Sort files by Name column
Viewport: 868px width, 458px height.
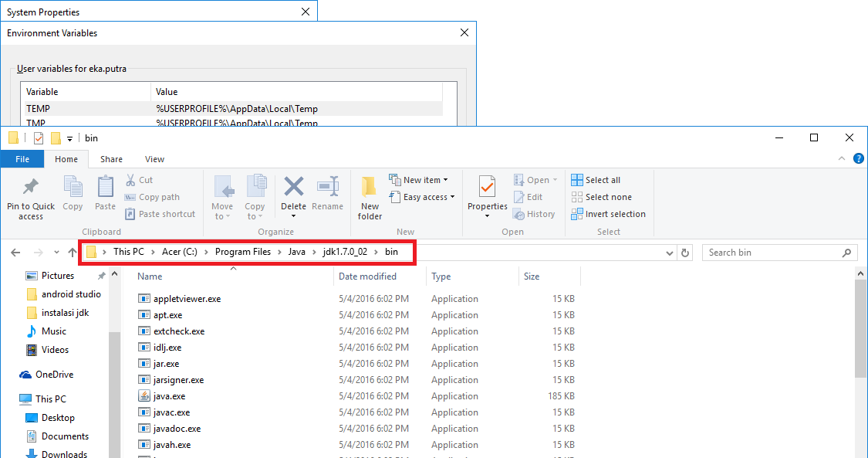(x=150, y=276)
